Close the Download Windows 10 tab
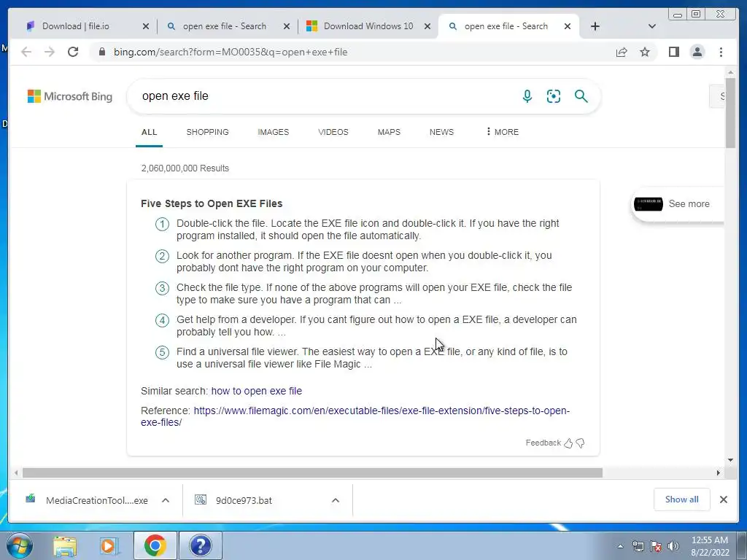The height and width of the screenshot is (560, 747). 427,26
